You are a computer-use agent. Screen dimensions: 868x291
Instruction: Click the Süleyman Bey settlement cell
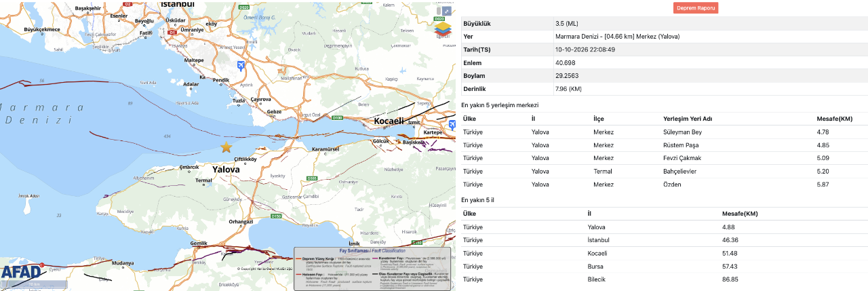pyautogui.click(x=682, y=132)
